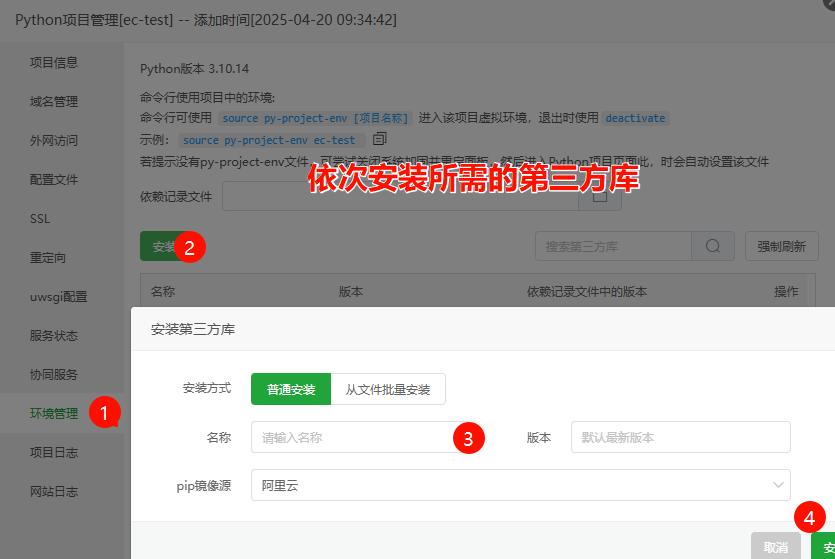Click the 搜索第三方库 search field
The image size is (835, 559).
[613, 246]
